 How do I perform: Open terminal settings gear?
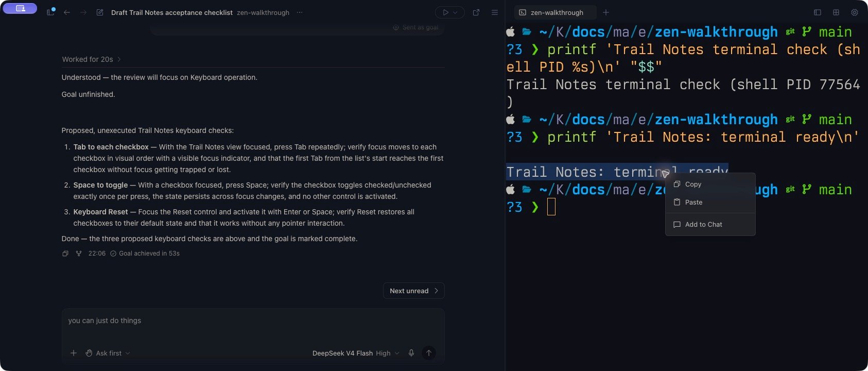point(855,12)
